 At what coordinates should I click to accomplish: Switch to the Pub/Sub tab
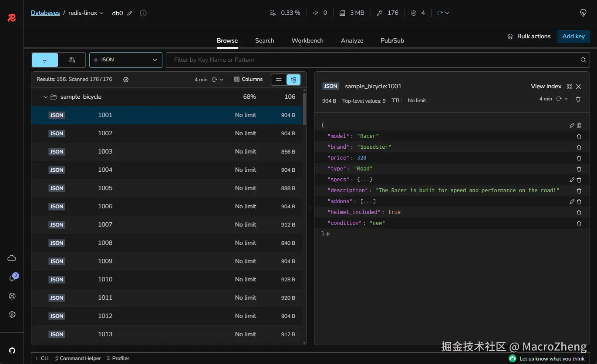click(392, 40)
